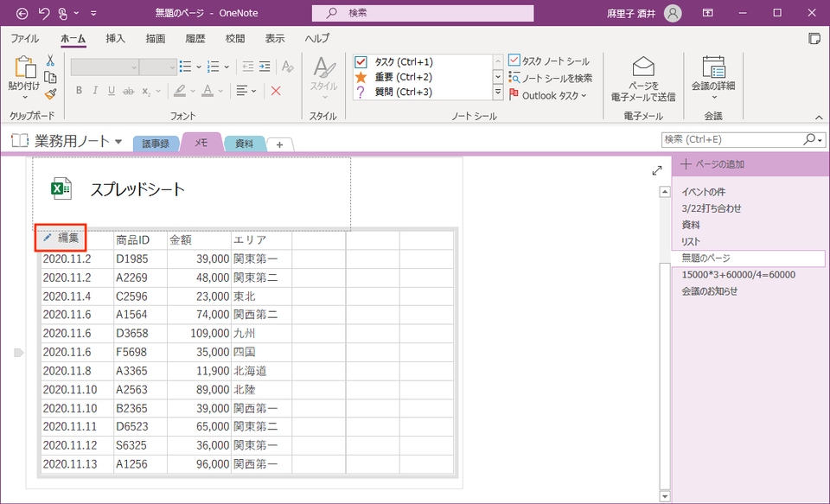
Task: Toggle Strikethrough formatting
Action: (128, 91)
